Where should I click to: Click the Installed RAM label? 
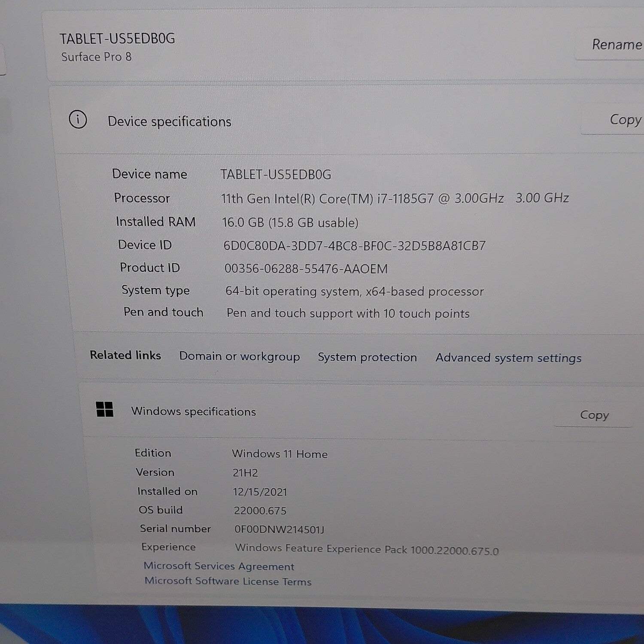156,222
